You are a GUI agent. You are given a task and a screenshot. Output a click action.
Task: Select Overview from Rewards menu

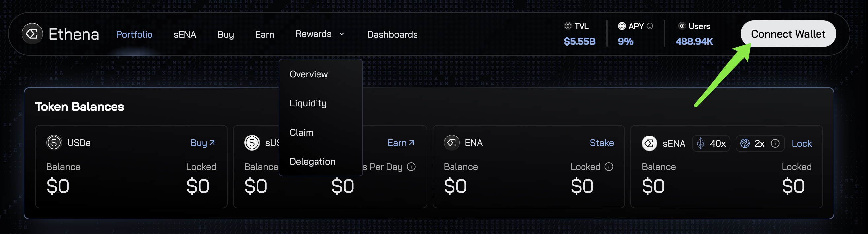[309, 74]
